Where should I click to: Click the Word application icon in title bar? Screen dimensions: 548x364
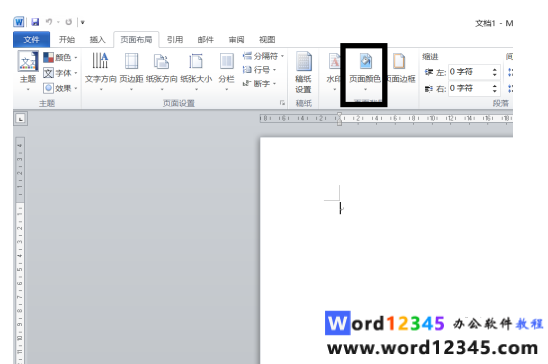tap(19, 22)
